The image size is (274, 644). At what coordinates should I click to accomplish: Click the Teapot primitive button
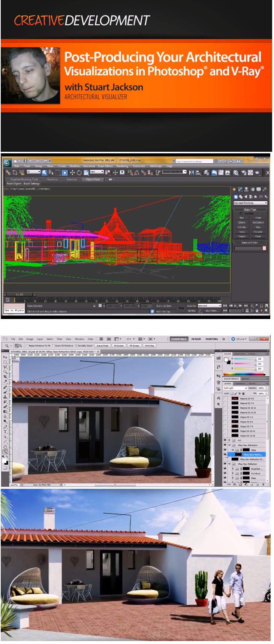coord(242,236)
